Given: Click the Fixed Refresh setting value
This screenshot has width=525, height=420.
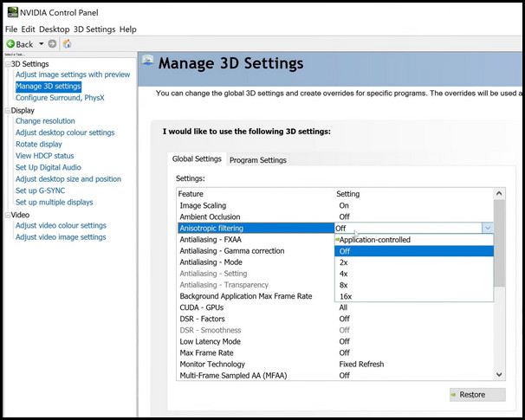Looking at the screenshot, I should pyautogui.click(x=361, y=365).
